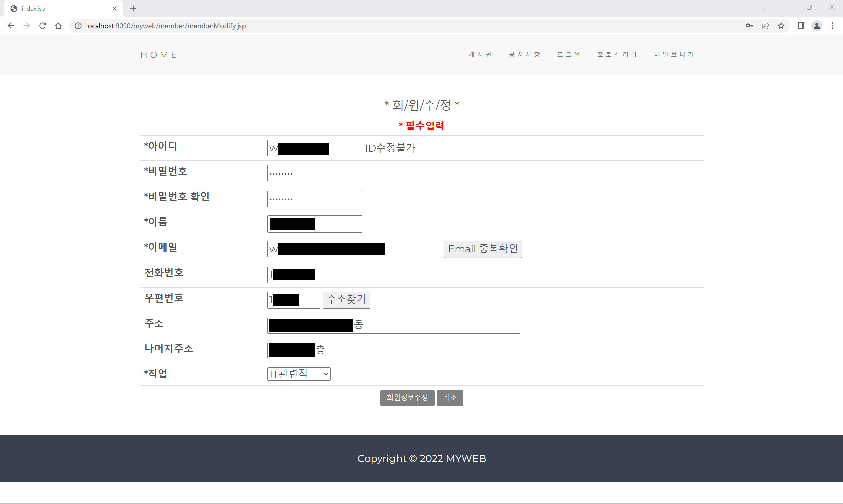
Task: Reload the current page
Action: click(42, 26)
